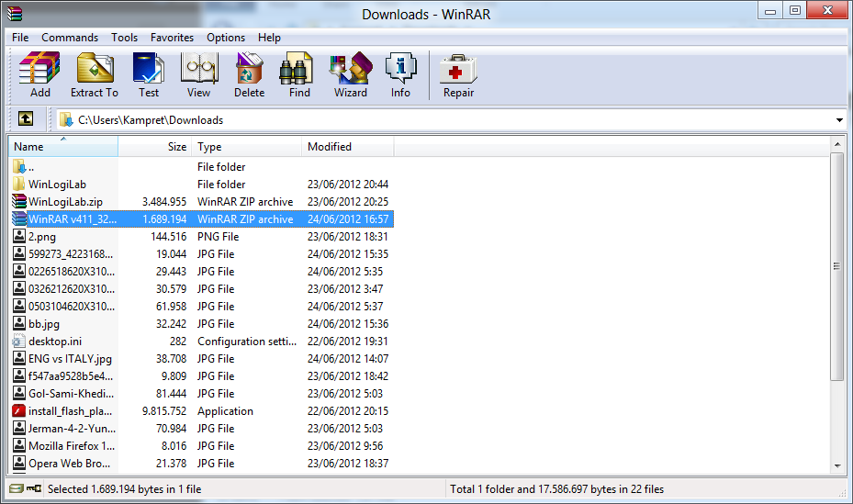Screen dimensions: 853x504
Task: Select the Jerman-4-2-Yun... file name
Action: click(72, 429)
